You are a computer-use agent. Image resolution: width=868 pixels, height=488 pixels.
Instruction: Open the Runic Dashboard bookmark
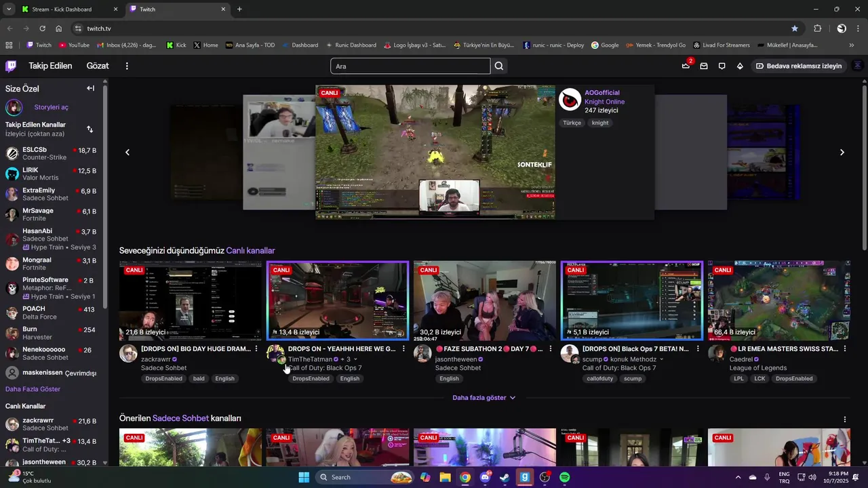351,45
